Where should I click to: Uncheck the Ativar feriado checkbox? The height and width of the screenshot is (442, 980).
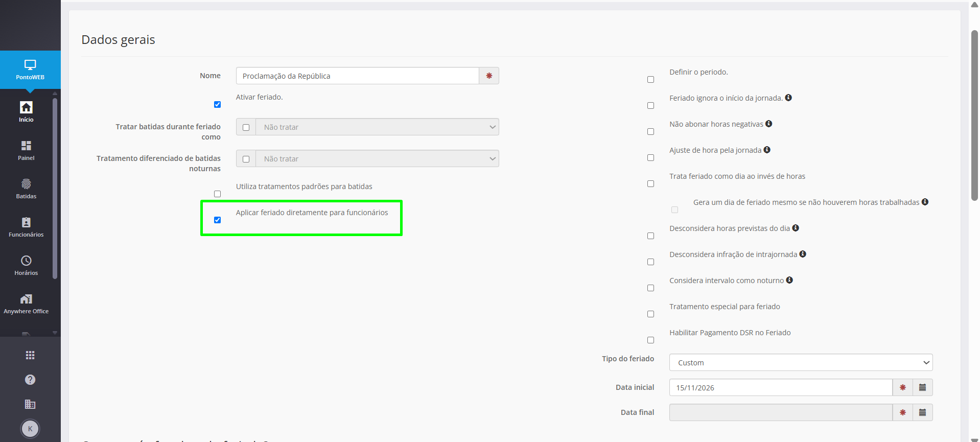[217, 104]
